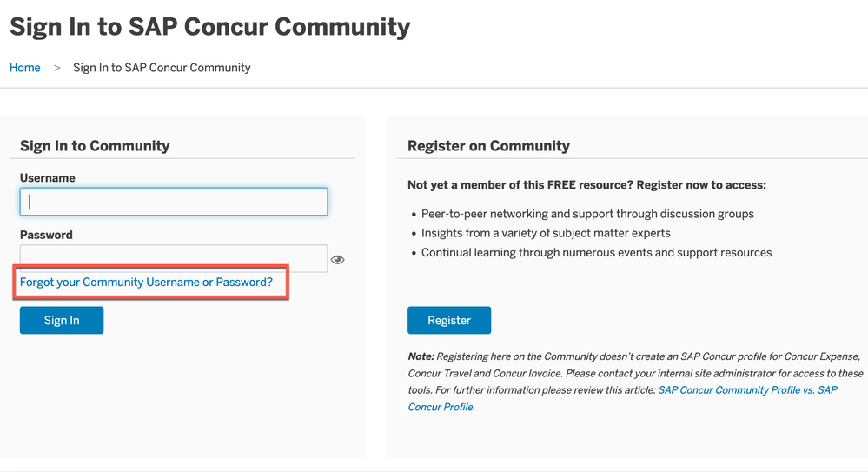
Task: Click the Not yet a member bold text
Action: 586,185
